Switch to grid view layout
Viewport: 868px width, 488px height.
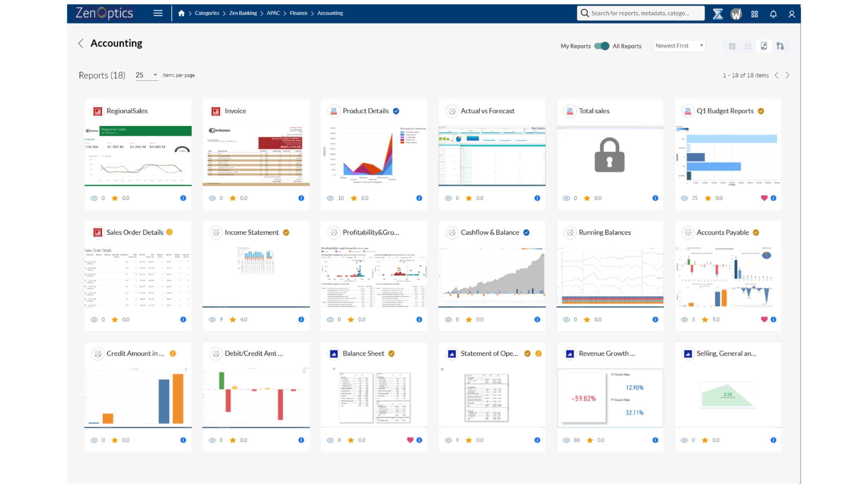click(x=732, y=46)
